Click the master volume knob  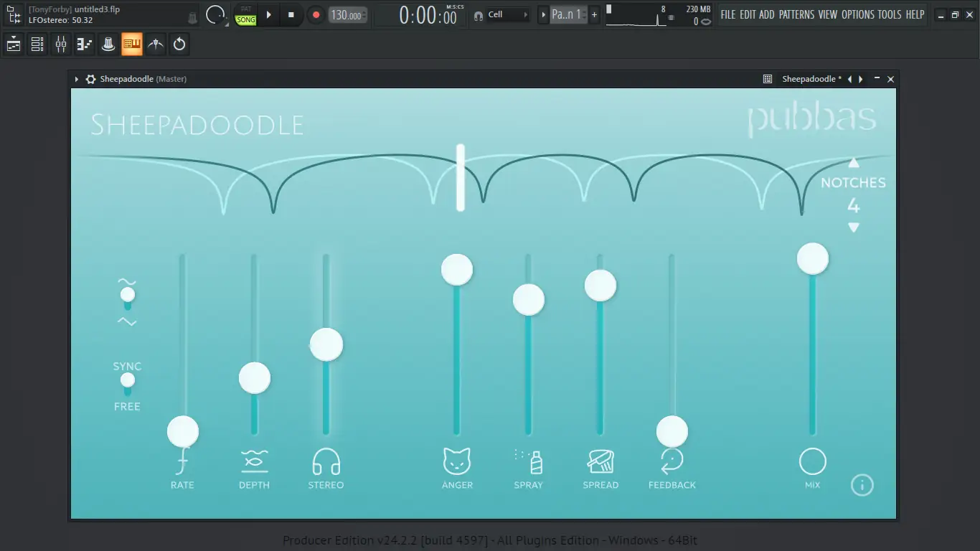tap(215, 14)
